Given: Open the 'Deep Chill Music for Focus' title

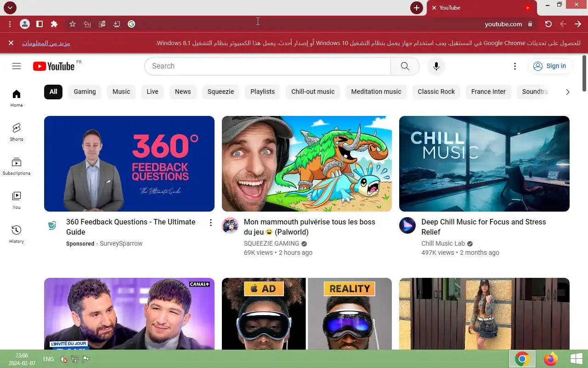Looking at the screenshot, I should pos(484,227).
